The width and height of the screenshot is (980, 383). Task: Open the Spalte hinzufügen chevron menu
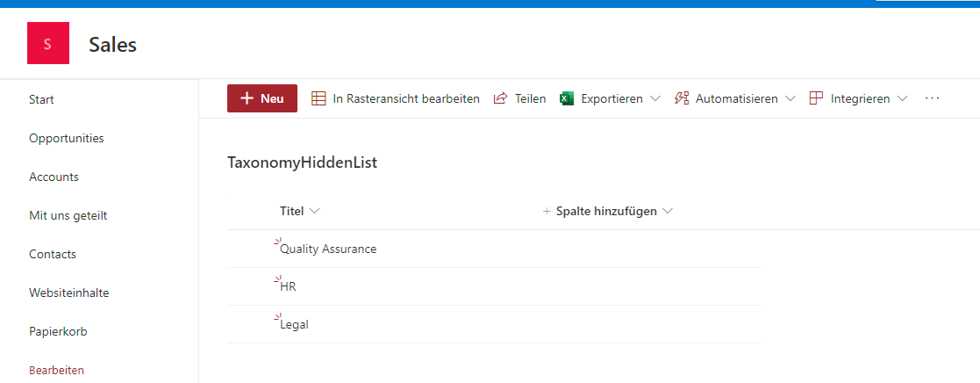(x=668, y=212)
